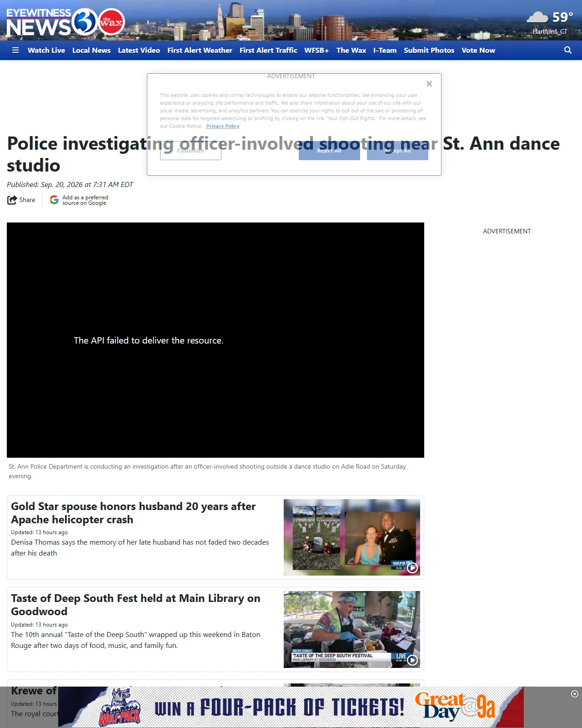Select Submit Photos in navigation
Image resolution: width=582 pixels, height=728 pixels.
(429, 51)
